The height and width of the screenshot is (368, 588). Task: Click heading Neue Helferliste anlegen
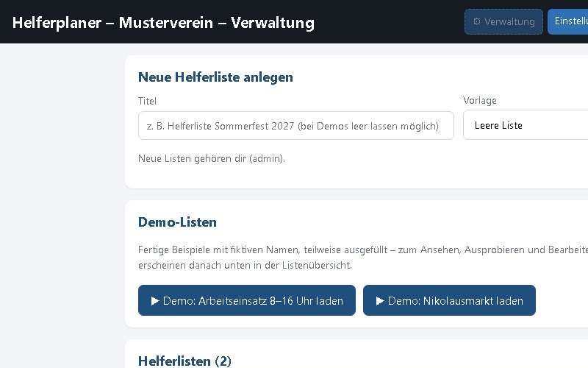[215, 77]
